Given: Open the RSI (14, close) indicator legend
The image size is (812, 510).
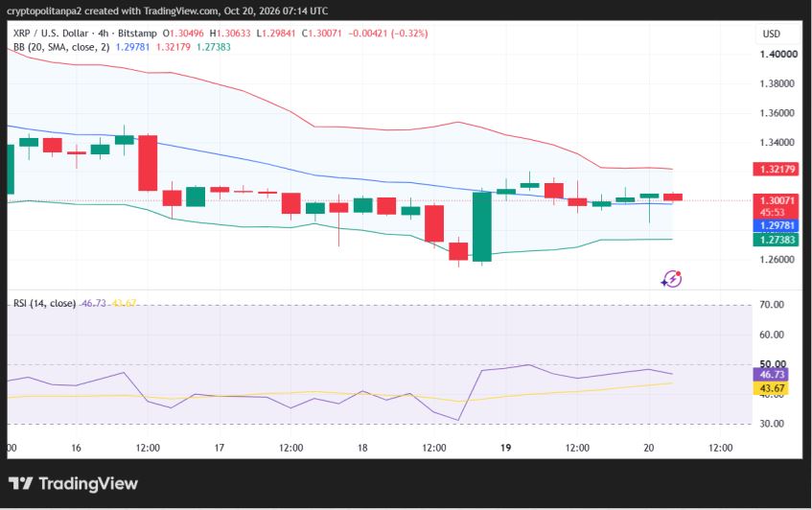Looking at the screenshot, I should 44,303.
